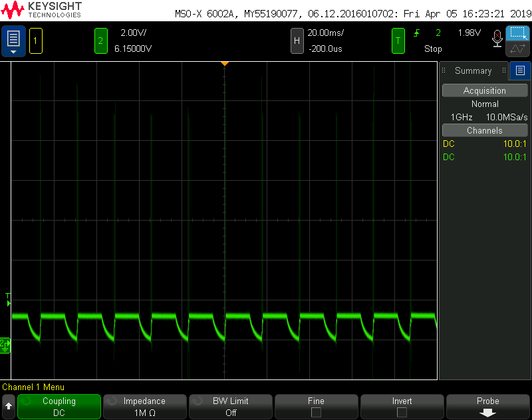Click the 20.00ms/ timebase value
The height and width of the screenshot is (420, 532).
(325, 33)
